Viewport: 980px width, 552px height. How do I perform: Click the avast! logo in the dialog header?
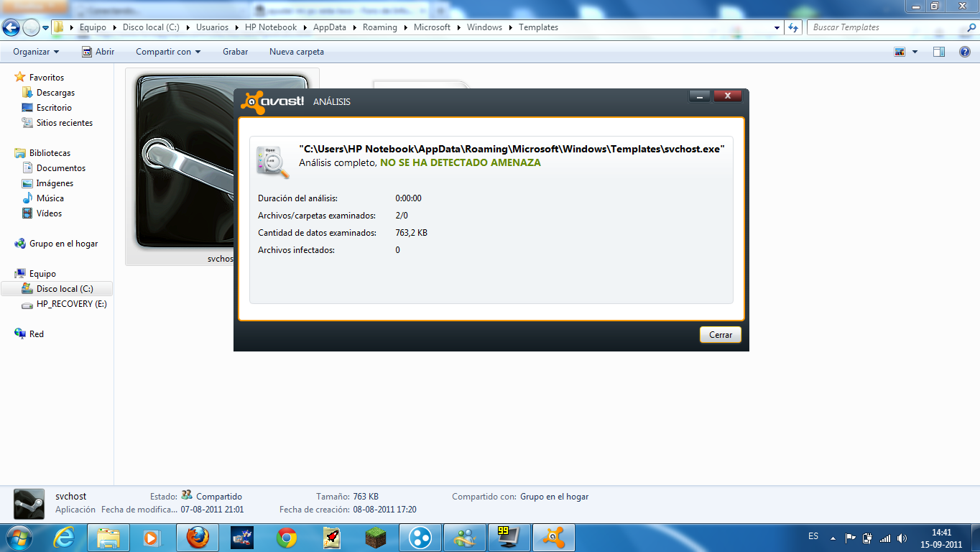(x=272, y=101)
